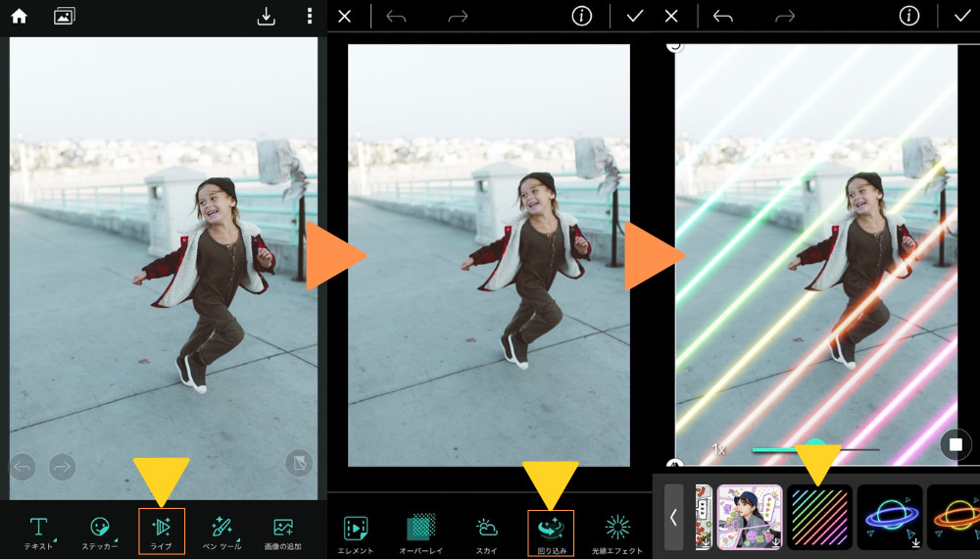Select the スカイ sky option
Viewport: 980px width, 559px height.
486,535
